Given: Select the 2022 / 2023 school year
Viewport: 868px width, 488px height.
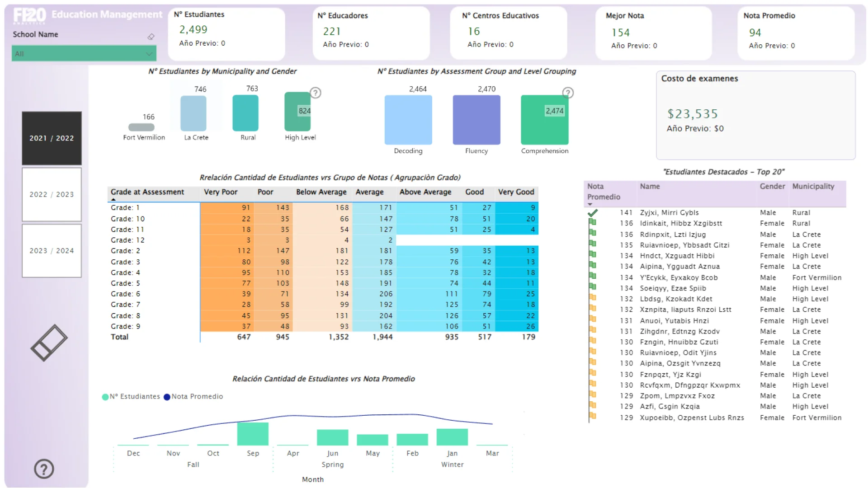Looking at the screenshot, I should point(52,194).
